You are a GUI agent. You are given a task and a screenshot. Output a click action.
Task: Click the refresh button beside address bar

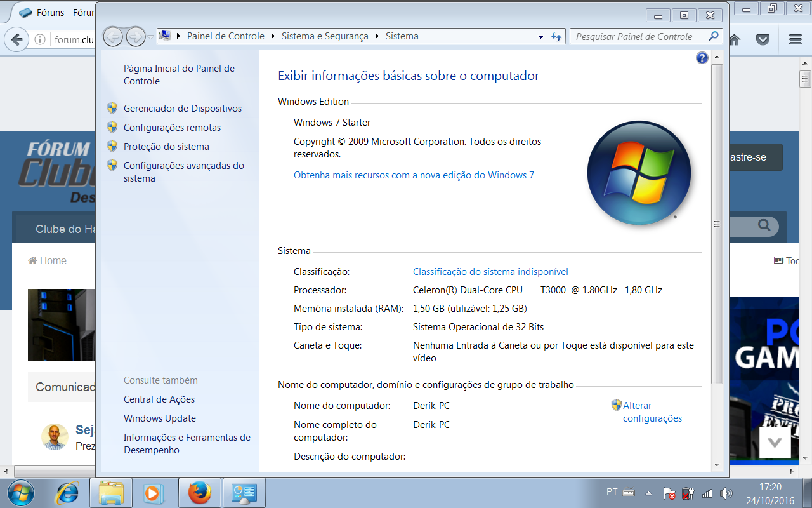coord(556,37)
